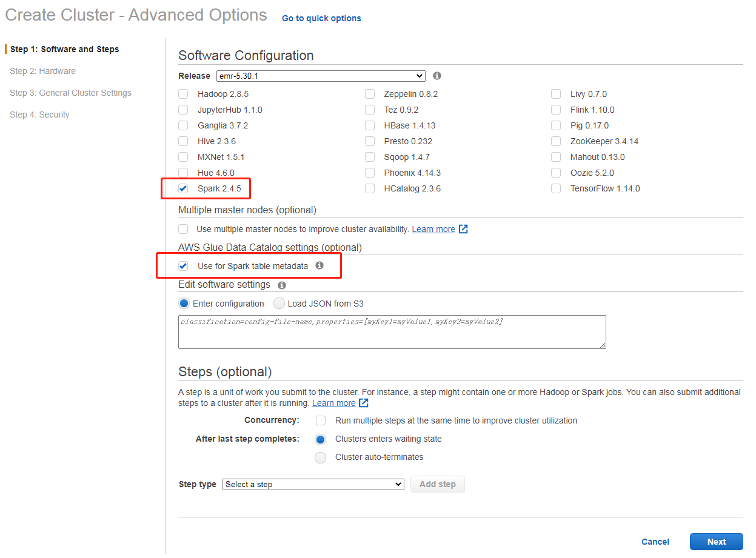Open Learn more link for multiple master nodes
Image resolution: width=756 pixels, height=558 pixels.
coord(433,229)
